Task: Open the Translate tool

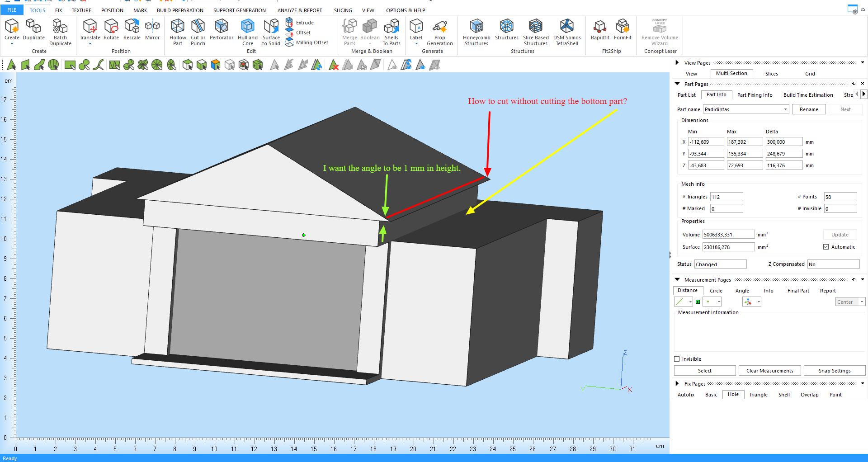Action: (x=90, y=31)
